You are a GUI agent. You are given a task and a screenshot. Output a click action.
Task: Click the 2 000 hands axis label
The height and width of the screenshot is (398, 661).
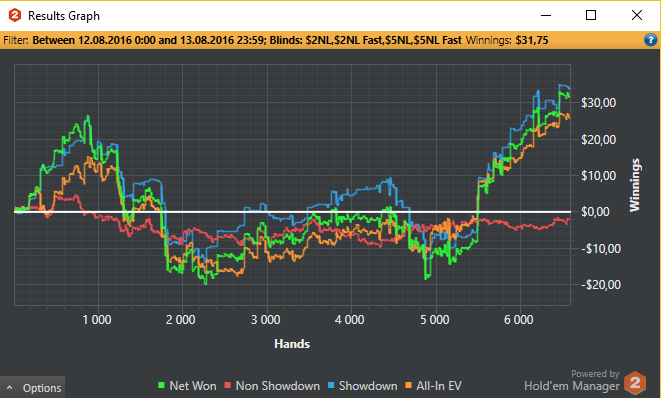tap(180, 320)
